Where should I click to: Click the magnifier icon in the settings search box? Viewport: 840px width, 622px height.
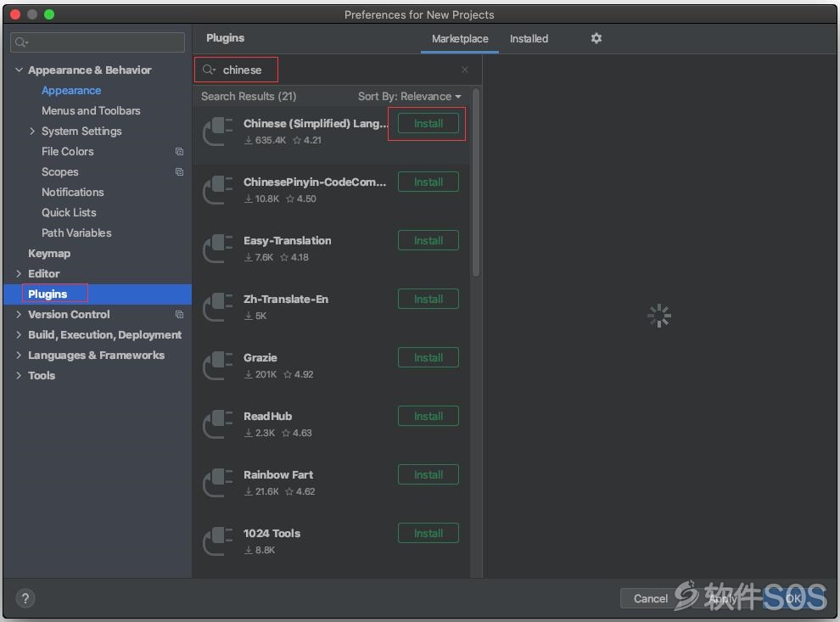21,42
